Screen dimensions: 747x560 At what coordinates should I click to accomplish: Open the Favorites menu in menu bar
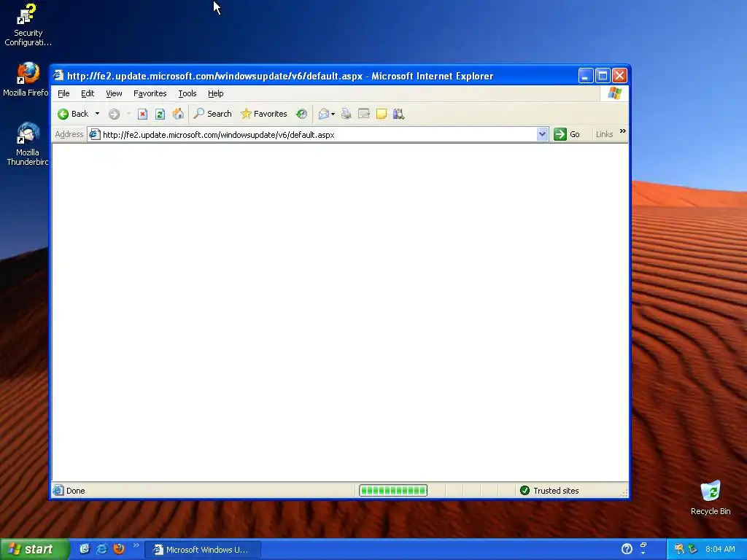150,93
